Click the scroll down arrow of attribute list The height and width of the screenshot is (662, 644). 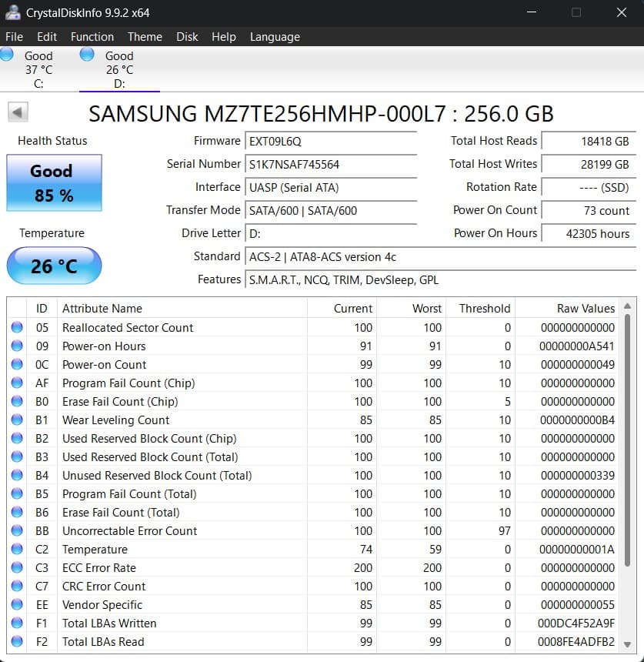click(x=628, y=645)
